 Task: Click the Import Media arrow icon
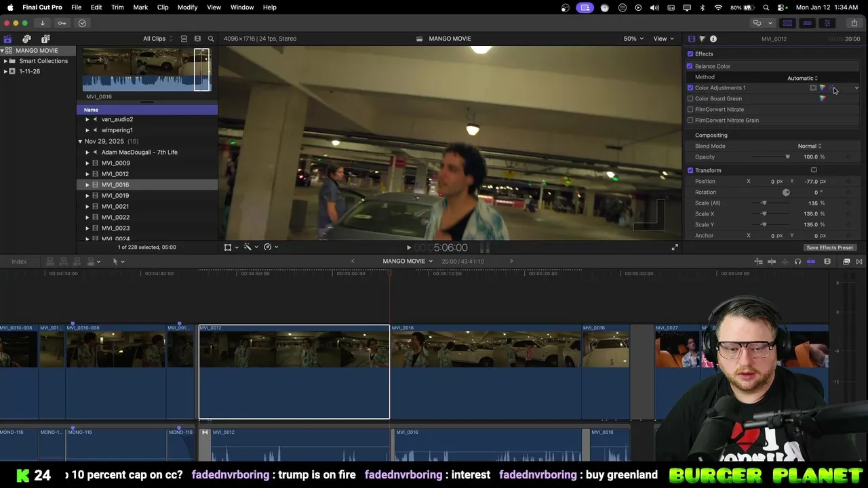pyautogui.click(x=42, y=23)
